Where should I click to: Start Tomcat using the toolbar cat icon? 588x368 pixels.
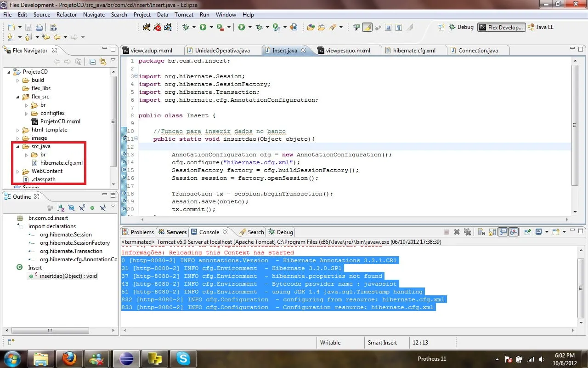(x=146, y=28)
